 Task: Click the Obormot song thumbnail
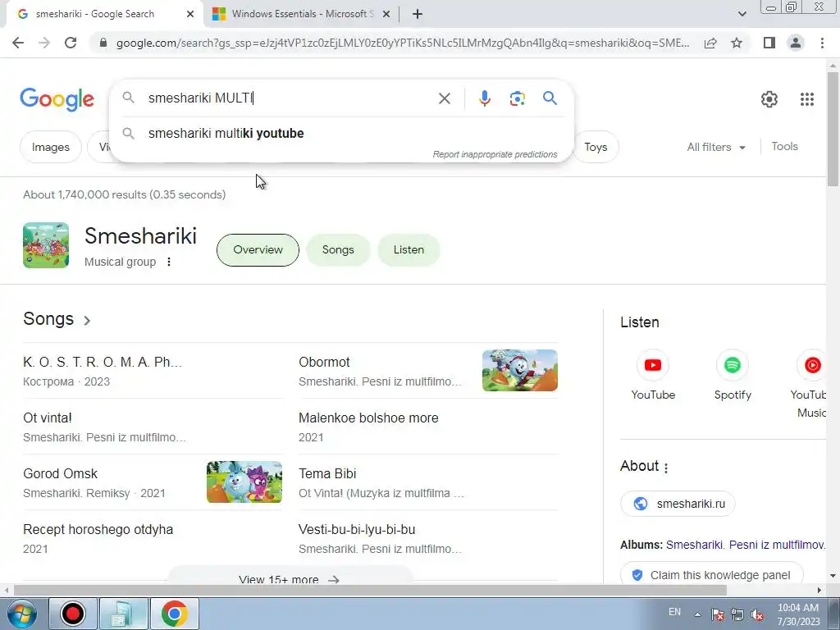519,370
